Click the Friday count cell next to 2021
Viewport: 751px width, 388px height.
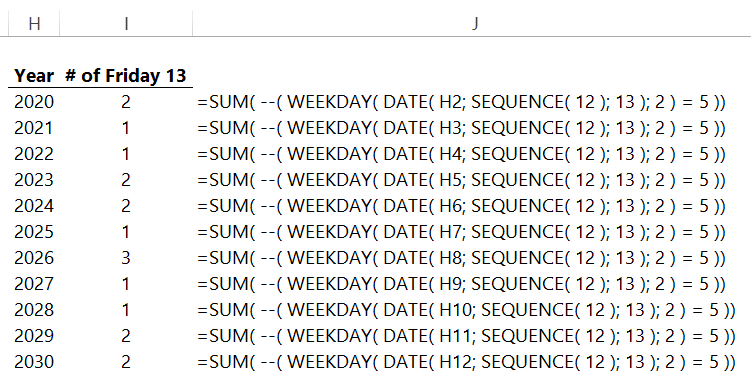click(x=126, y=128)
